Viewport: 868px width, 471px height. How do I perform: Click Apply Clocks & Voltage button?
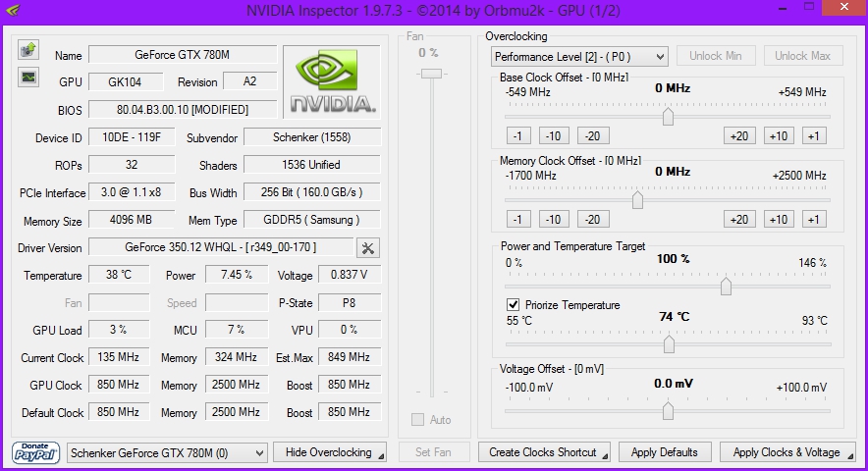tap(787, 452)
